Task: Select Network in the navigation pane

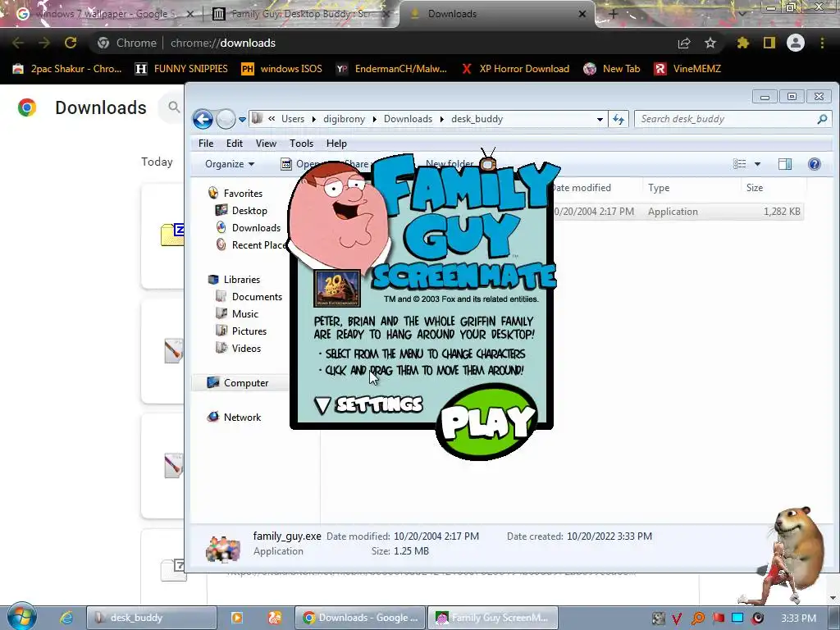Action: pos(242,418)
